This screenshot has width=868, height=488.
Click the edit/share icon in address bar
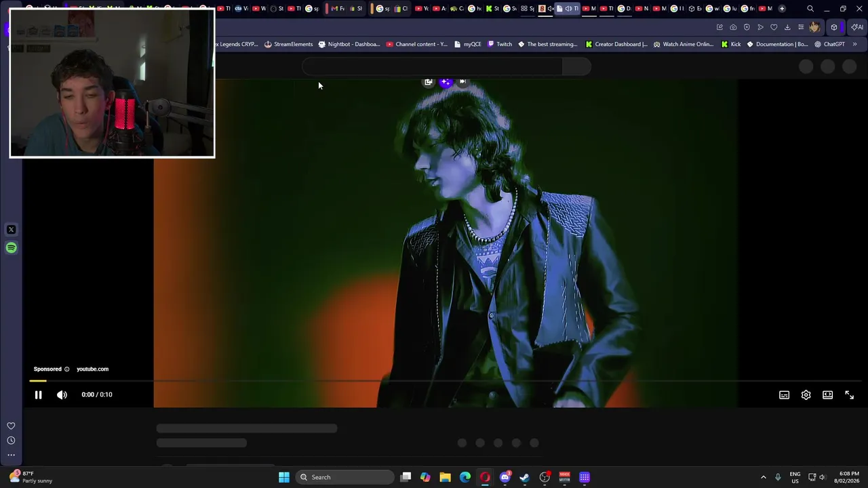coord(719,27)
